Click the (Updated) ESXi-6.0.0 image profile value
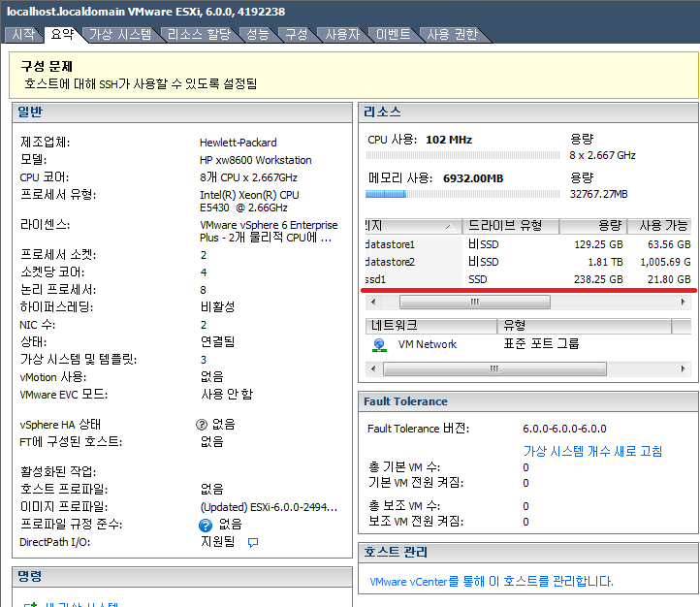 [269, 507]
